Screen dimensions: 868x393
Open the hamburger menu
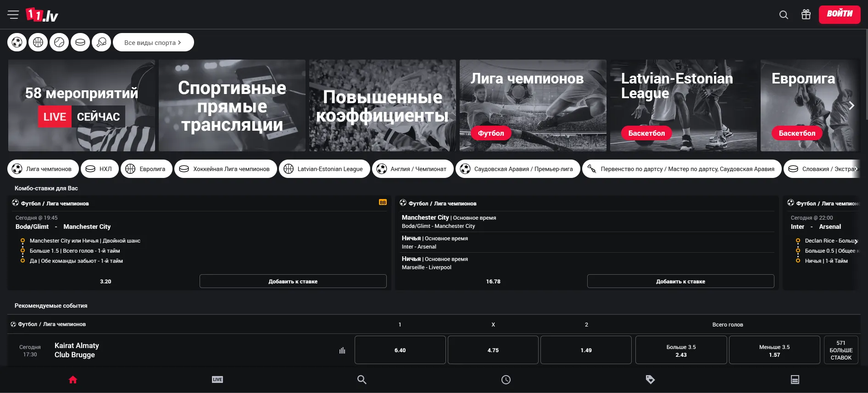[x=13, y=15]
